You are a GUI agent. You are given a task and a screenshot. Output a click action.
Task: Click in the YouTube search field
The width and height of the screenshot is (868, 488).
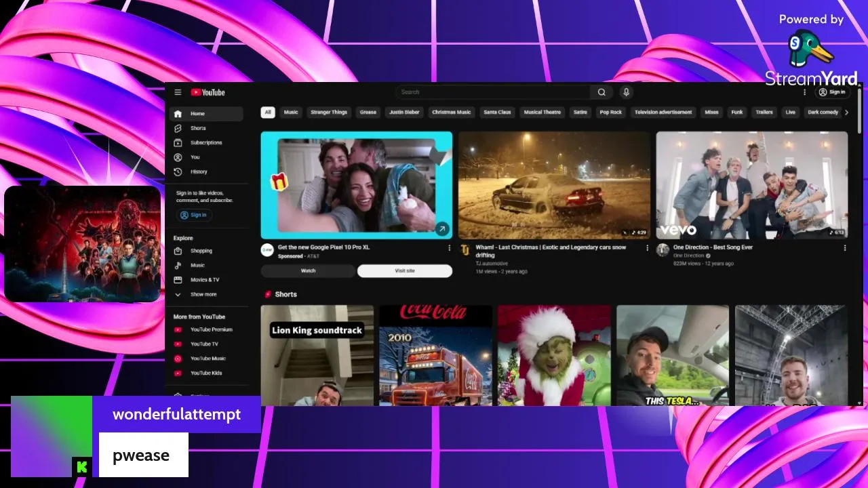[x=493, y=92]
